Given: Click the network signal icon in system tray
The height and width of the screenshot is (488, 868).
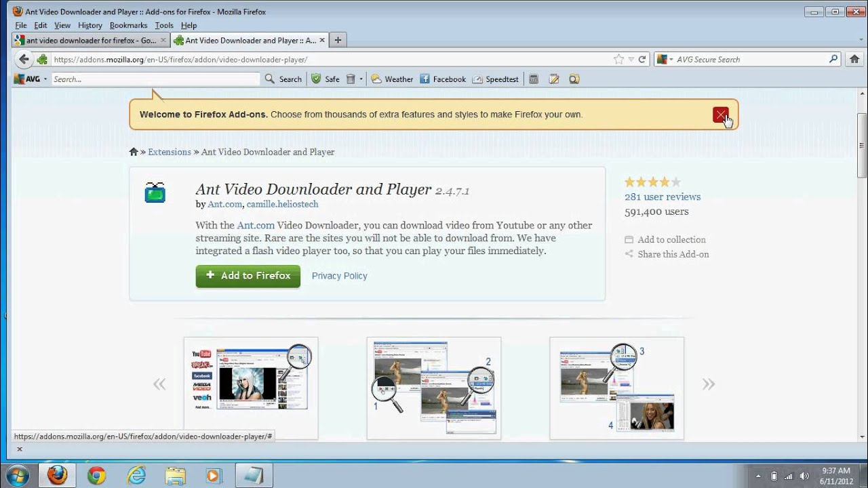Looking at the screenshot, I should [x=789, y=476].
